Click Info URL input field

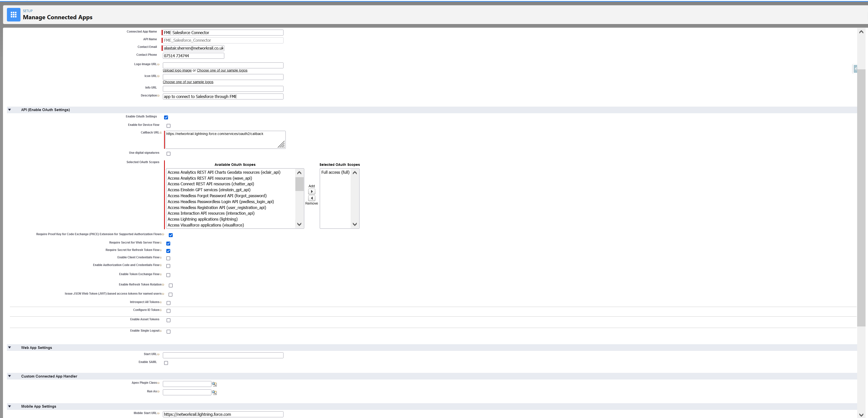point(223,89)
